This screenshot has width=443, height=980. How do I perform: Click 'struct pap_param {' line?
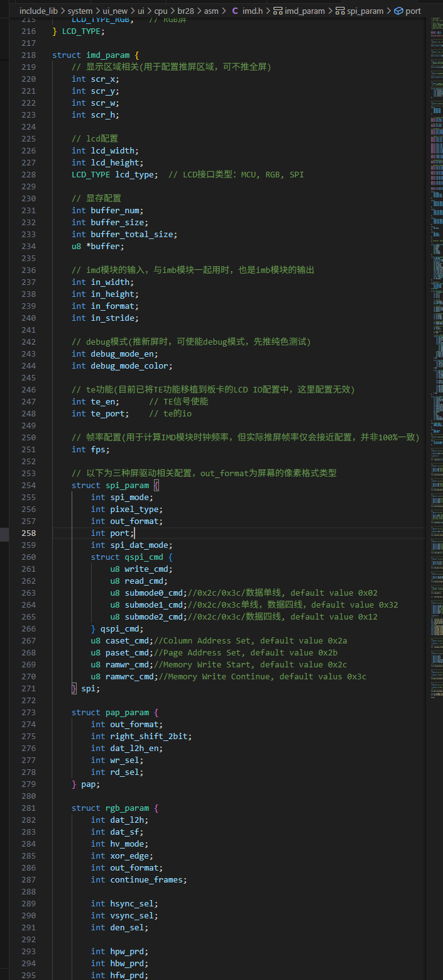click(x=115, y=712)
